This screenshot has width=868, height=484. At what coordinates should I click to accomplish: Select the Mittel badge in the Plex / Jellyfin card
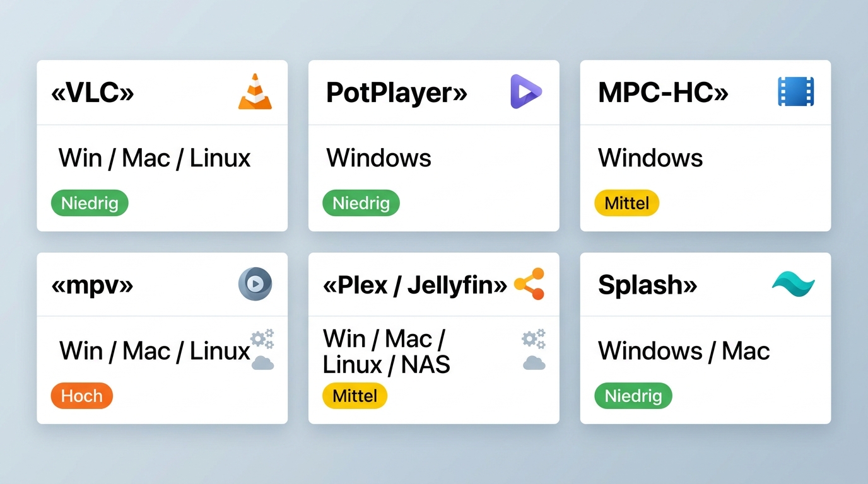[355, 396]
